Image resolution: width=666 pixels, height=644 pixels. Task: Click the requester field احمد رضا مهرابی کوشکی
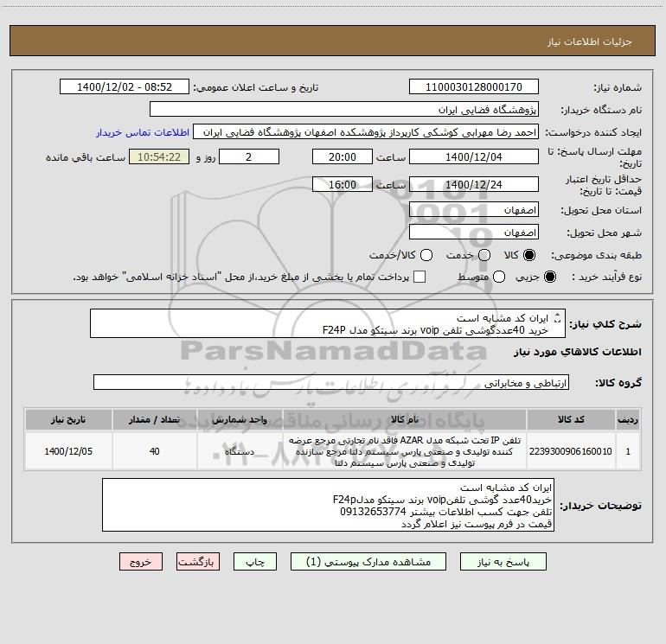pos(366,132)
